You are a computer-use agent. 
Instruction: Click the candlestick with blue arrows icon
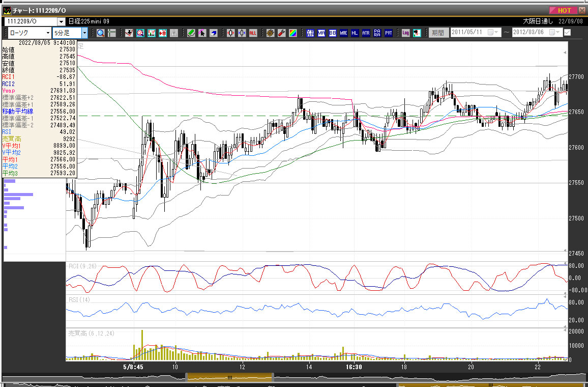tap(242, 33)
